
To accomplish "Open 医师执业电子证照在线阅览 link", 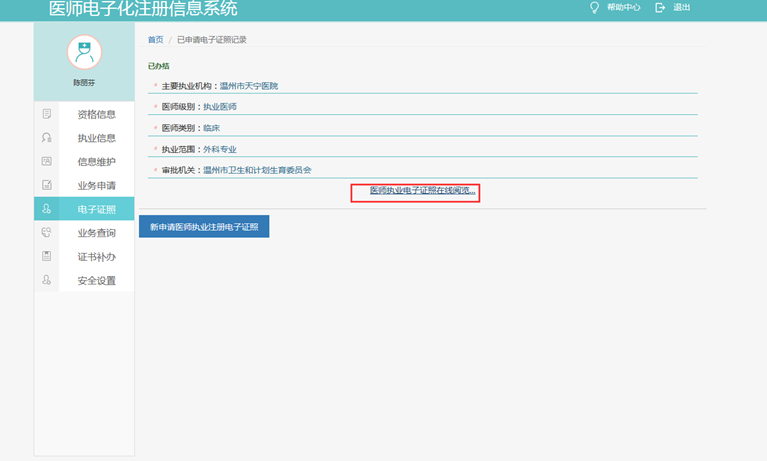I will click(x=422, y=190).
